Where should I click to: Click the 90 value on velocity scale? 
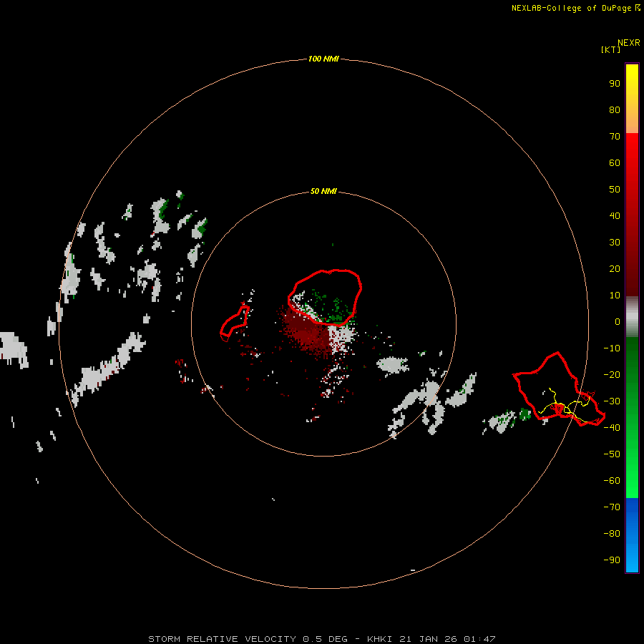pyautogui.click(x=615, y=84)
